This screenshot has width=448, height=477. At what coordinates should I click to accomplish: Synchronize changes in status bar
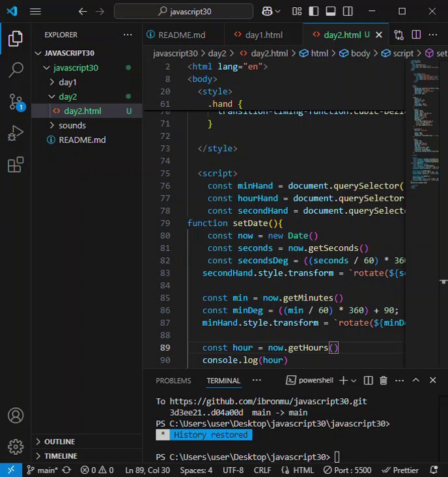click(x=66, y=470)
